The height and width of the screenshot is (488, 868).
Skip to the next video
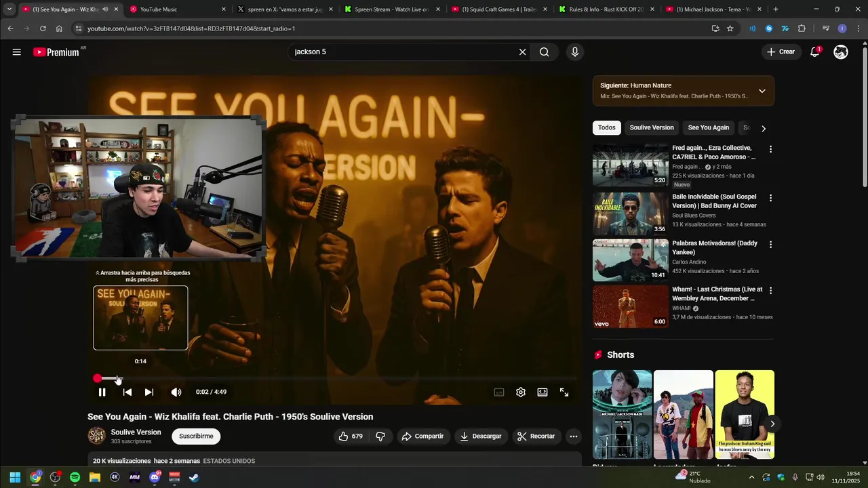click(149, 392)
